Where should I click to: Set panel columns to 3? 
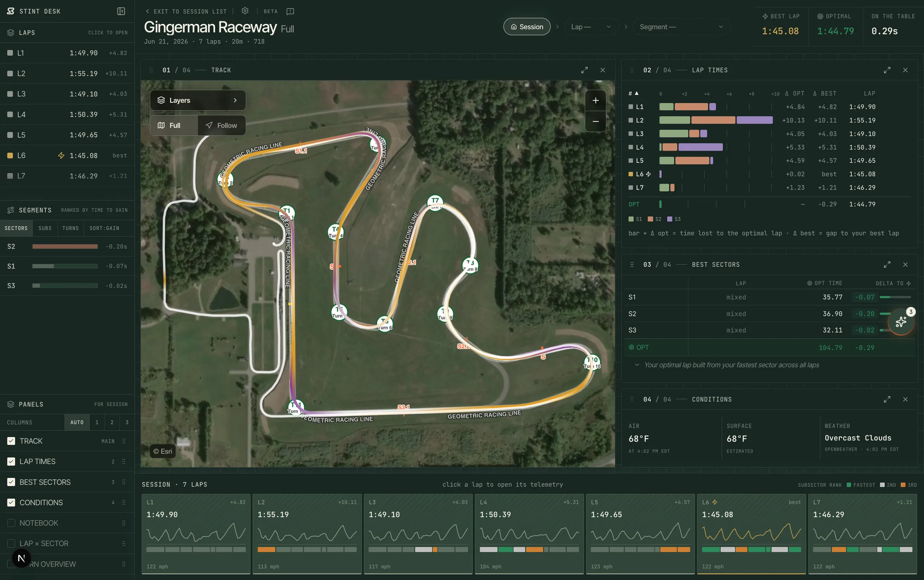(127, 422)
